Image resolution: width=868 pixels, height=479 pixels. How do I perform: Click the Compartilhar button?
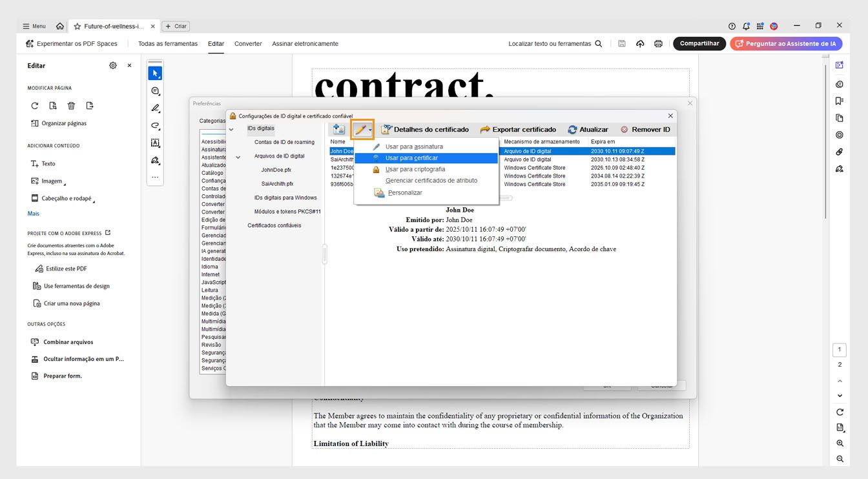pos(699,43)
